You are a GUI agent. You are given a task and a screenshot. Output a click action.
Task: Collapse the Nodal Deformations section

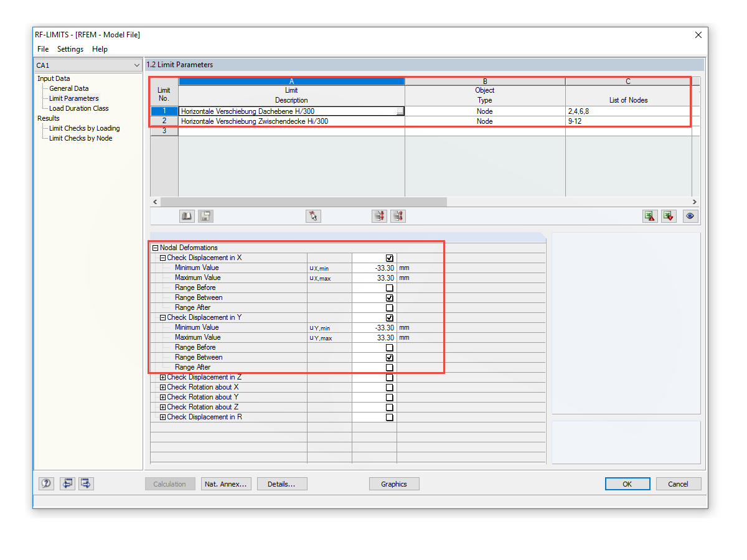coord(154,247)
